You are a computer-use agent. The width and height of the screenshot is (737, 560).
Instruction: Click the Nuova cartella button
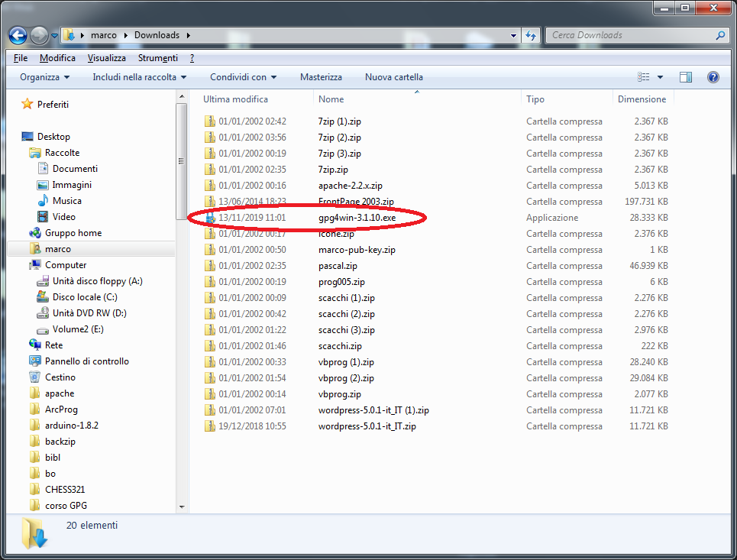click(393, 77)
